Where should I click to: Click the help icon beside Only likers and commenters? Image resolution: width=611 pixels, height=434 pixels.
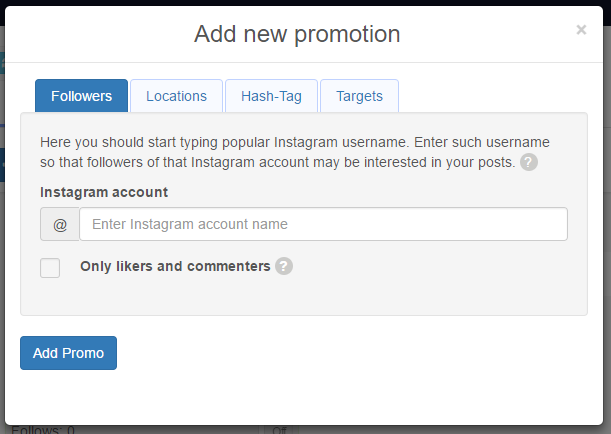click(x=284, y=266)
